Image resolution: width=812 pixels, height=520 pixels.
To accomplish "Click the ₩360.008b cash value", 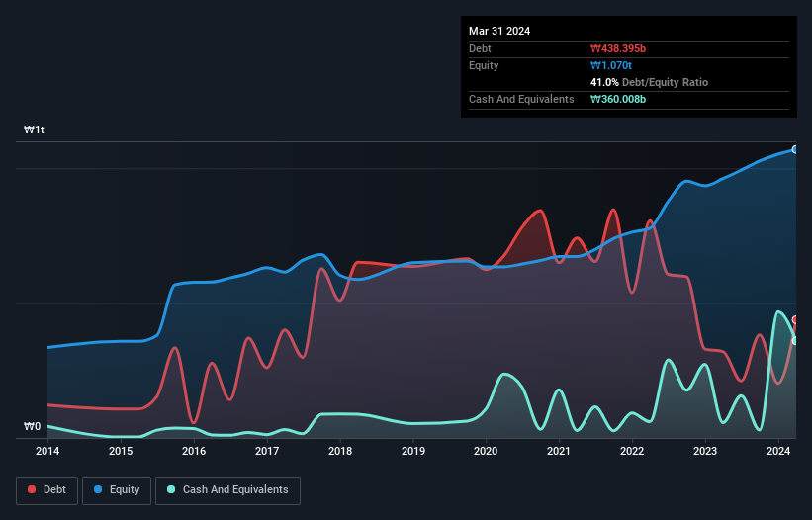I will pos(618,99).
